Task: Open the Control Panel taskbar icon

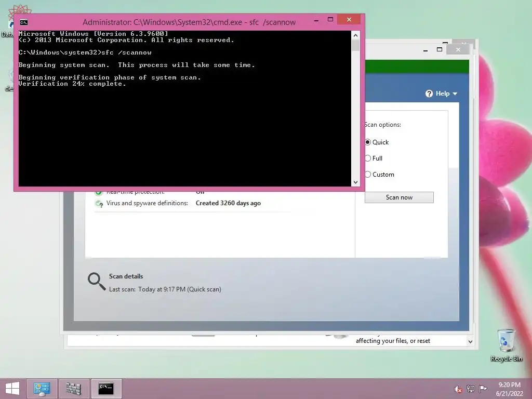Action: click(x=42, y=389)
